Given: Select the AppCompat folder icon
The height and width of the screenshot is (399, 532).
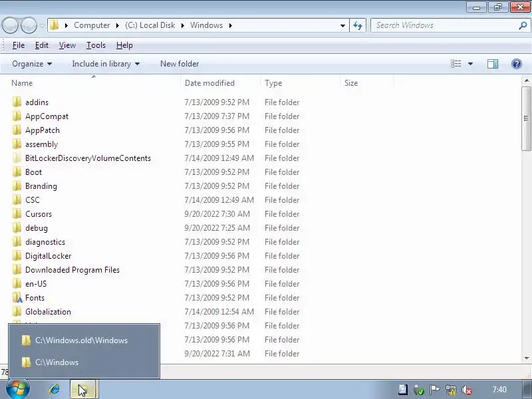Looking at the screenshot, I should click(x=17, y=116).
